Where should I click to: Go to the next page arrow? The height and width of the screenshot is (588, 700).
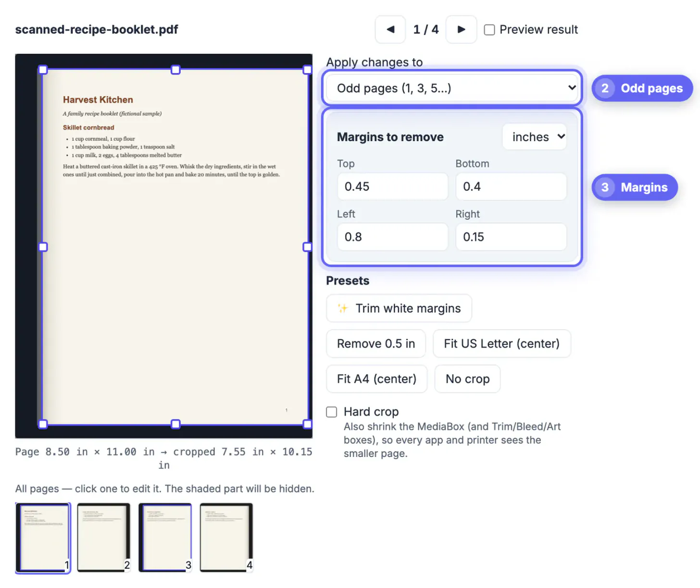pos(461,30)
